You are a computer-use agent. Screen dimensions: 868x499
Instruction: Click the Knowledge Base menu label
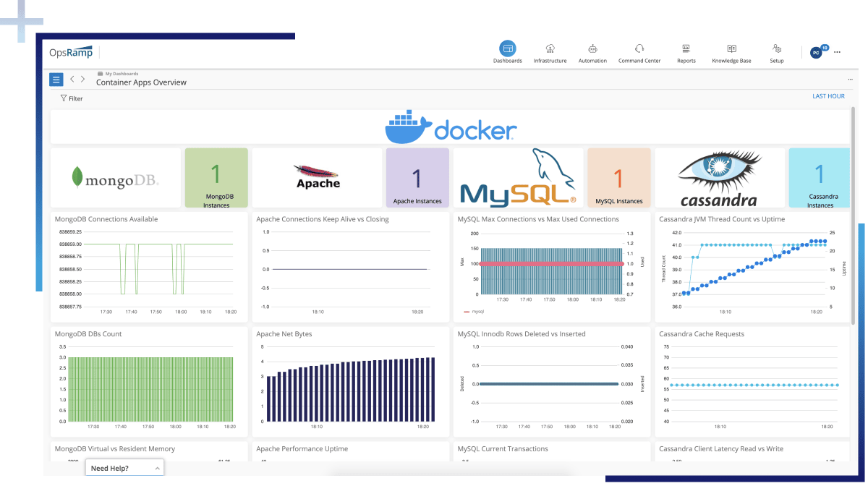(x=731, y=61)
